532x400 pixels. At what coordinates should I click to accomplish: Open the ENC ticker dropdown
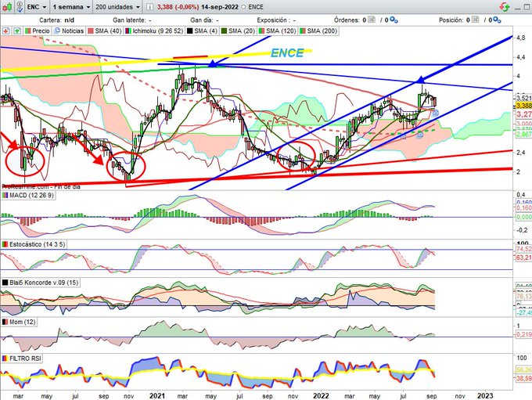(x=37, y=7)
